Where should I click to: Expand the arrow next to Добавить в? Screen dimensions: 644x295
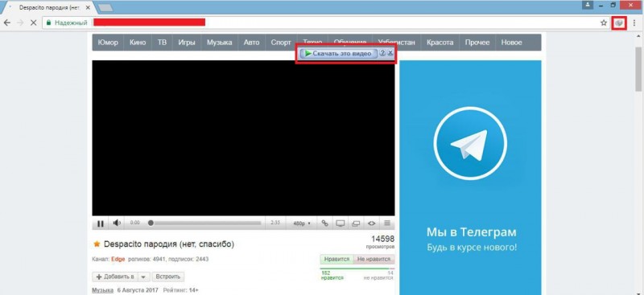(143, 277)
